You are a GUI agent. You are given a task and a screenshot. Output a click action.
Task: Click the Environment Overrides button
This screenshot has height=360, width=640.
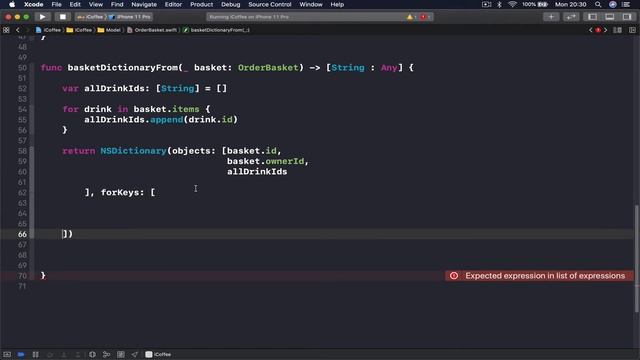pos(121,355)
